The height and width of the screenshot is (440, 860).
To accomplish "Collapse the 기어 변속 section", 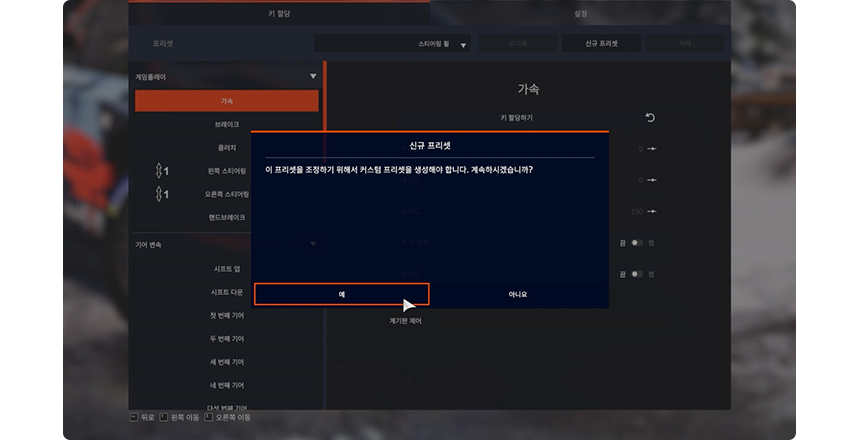I will 313,244.
